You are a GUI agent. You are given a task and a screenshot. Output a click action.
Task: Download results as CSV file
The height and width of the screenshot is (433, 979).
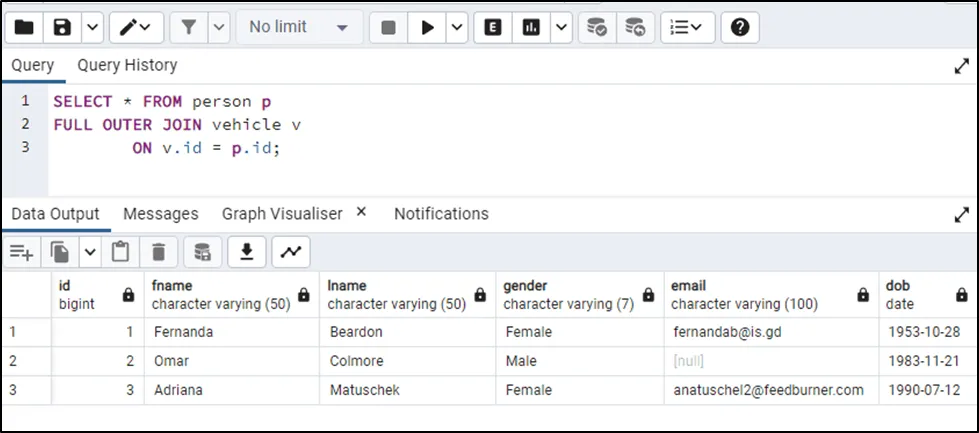point(246,252)
